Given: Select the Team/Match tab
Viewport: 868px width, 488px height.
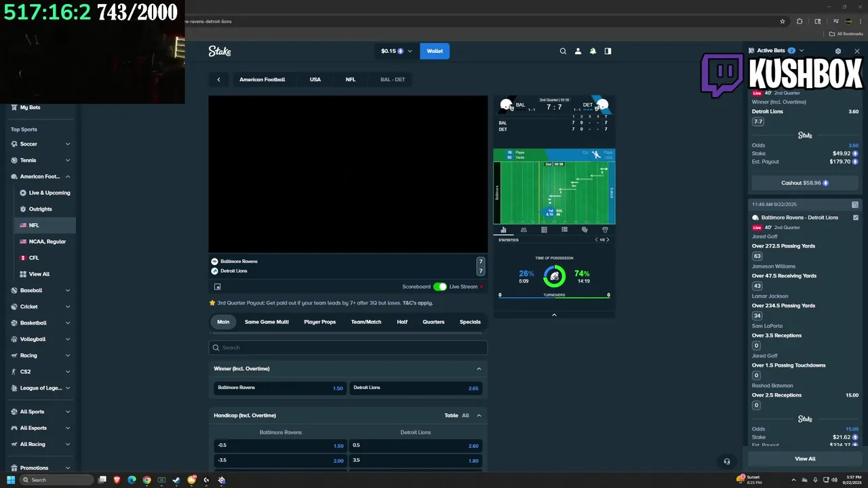Looking at the screenshot, I should (366, 322).
